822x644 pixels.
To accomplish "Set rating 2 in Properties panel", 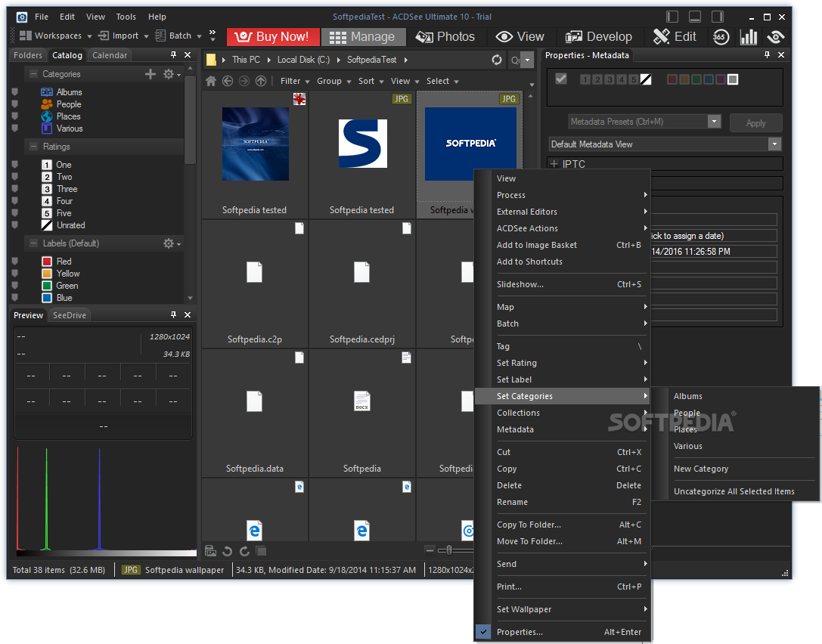I will (x=597, y=79).
